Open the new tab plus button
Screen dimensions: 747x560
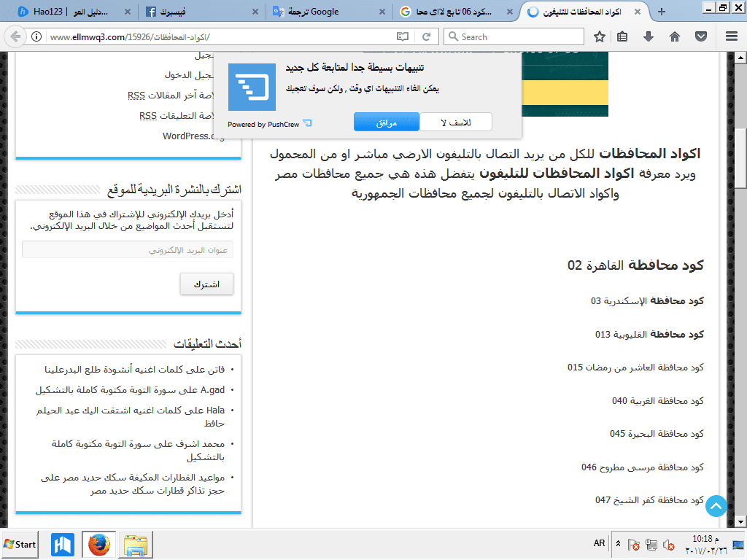click(662, 12)
